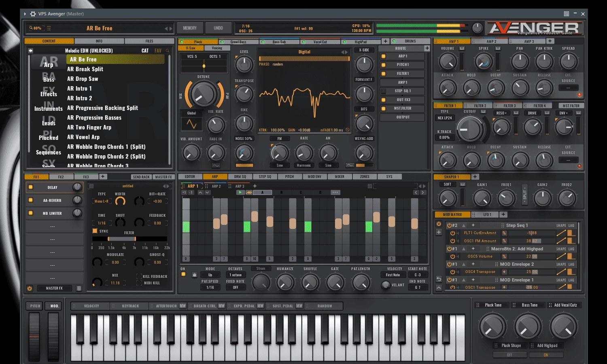Click the shaper SPLIT button
This screenshot has height=364, width=607.
tap(525, 195)
